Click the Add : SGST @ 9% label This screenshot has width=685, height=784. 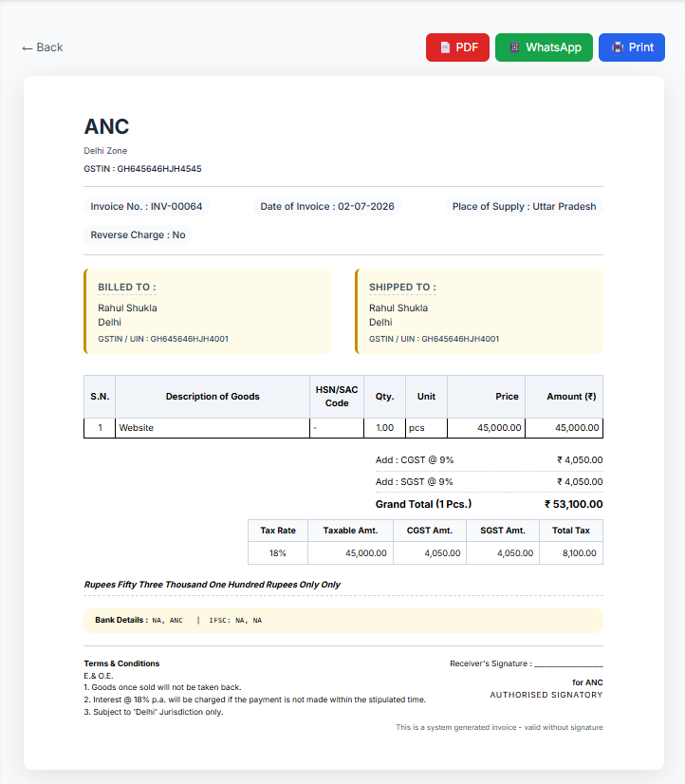pyautogui.click(x=415, y=482)
